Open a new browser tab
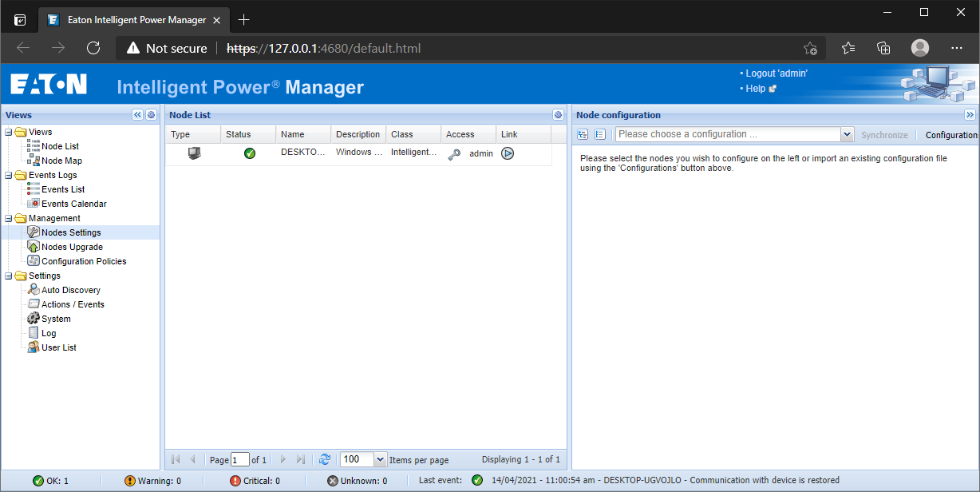Screen dimensions: 980x492 pyautogui.click(x=244, y=19)
